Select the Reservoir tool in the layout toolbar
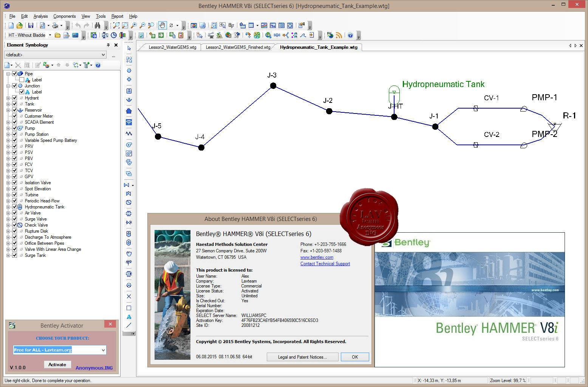The image size is (588, 387). pyautogui.click(x=129, y=100)
